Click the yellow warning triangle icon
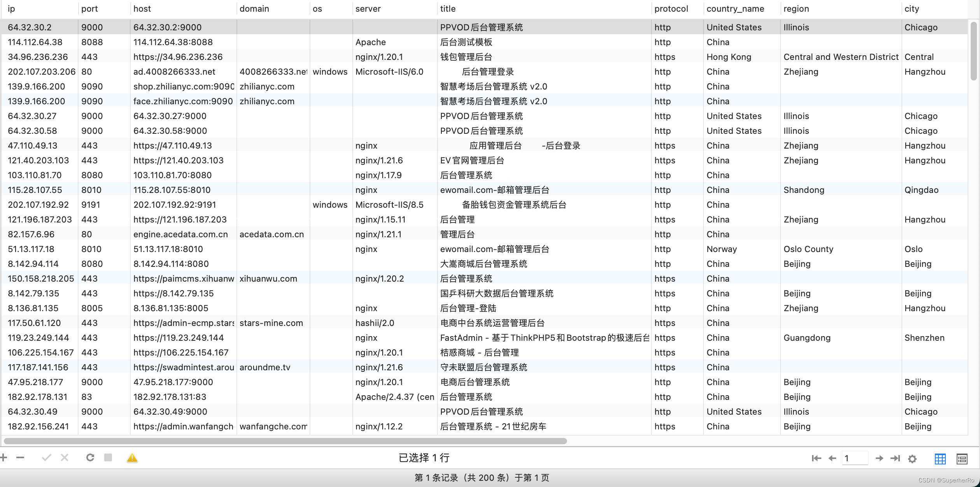Image resolution: width=980 pixels, height=487 pixels. 132,458
